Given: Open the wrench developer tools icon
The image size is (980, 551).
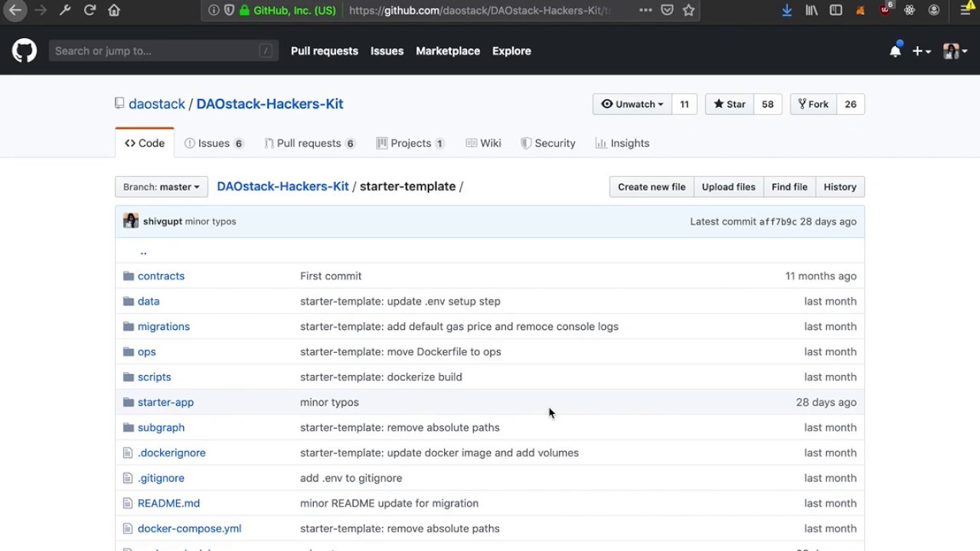Looking at the screenshot, I should [x=65, y=10].
